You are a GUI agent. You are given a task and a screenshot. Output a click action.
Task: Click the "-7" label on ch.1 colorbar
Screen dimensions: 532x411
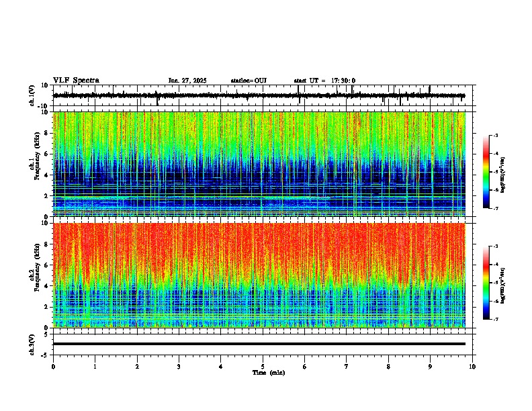tap(496, 208)
